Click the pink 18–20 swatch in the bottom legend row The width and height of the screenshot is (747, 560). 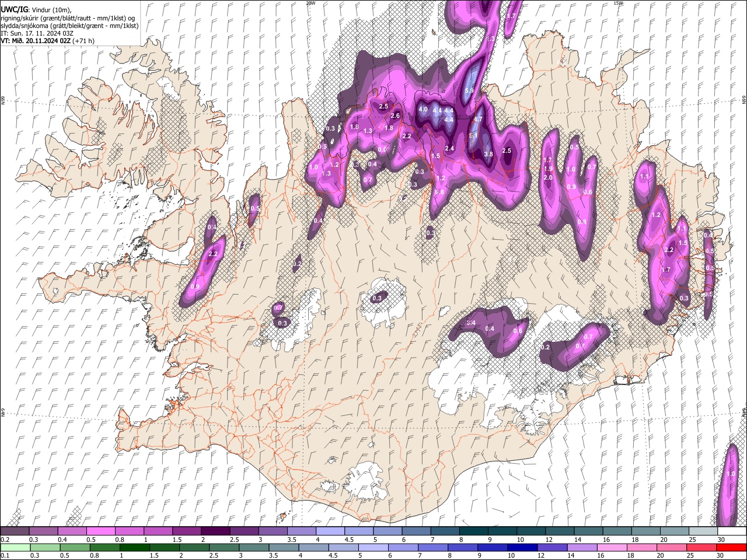641,547
